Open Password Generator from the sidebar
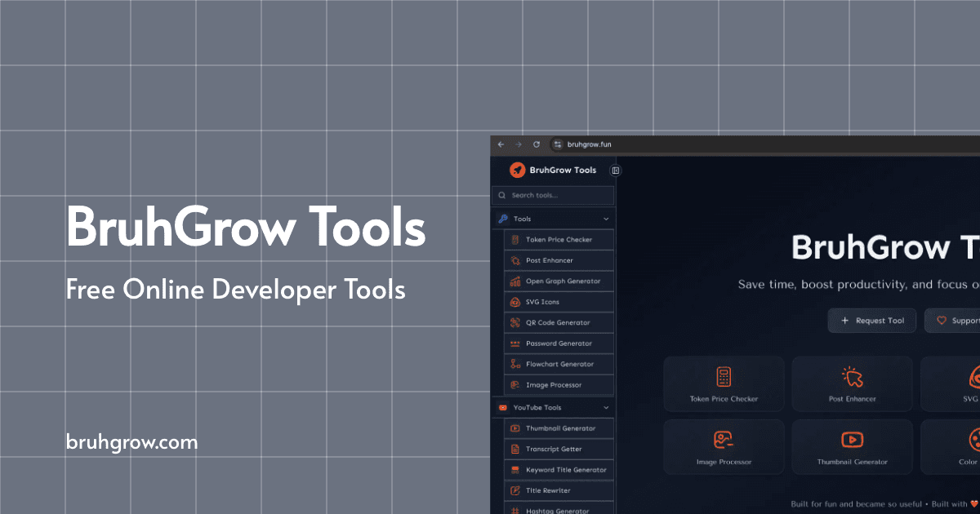This screenshot has height=514, width=980. pyautogui.click(x=558, y=343)
